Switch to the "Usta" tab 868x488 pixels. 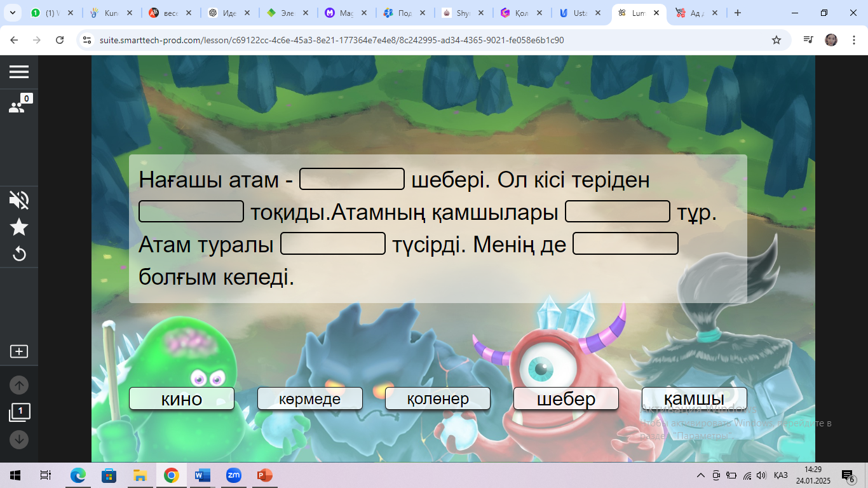pyautogui.click(x=580, y=13)
